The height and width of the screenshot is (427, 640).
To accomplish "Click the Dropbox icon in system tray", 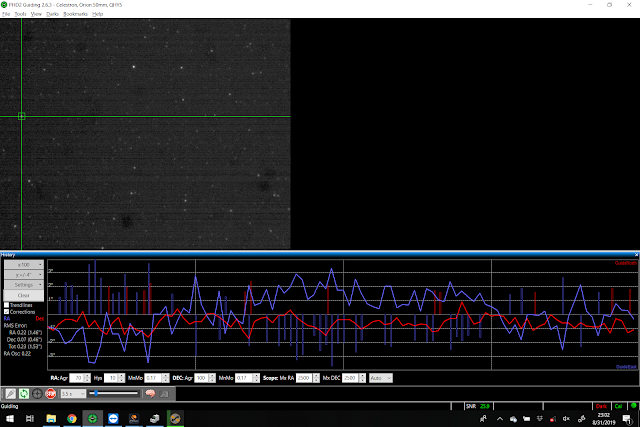I will click(540, 419).
